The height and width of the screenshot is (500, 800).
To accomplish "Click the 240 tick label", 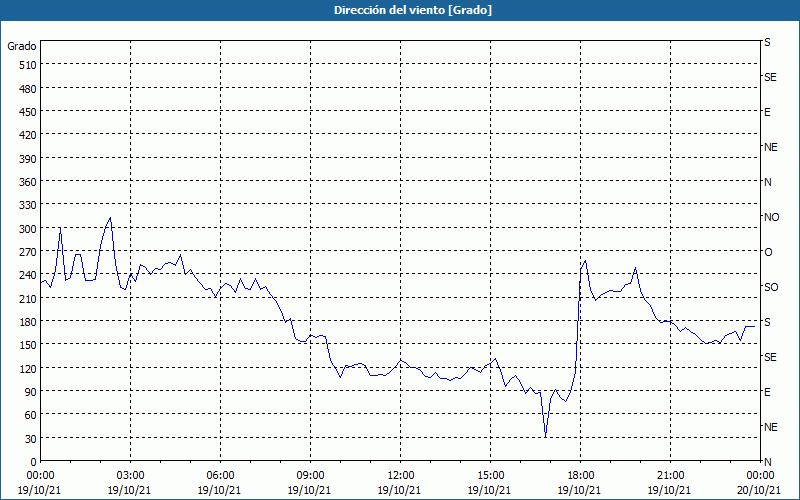I will click(x=29, y=276).
